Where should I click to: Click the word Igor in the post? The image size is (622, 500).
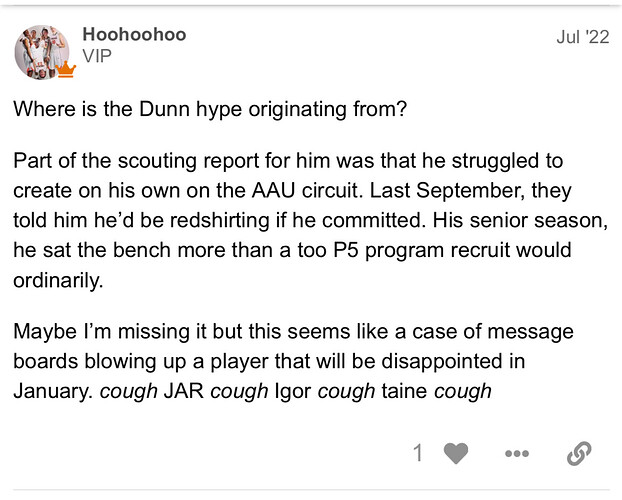291,390
